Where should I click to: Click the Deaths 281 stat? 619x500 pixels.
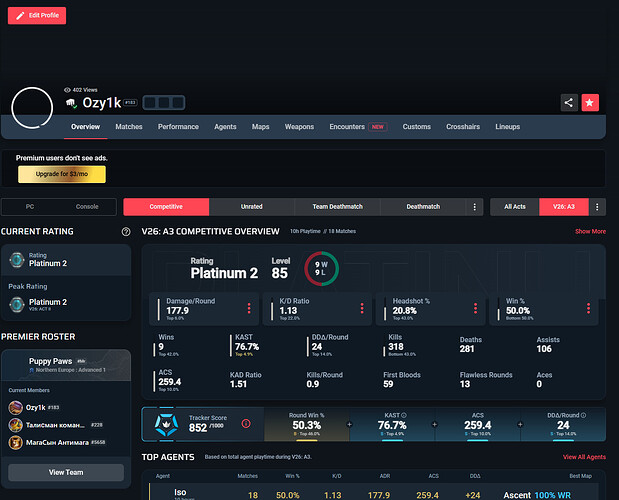(471, 345)
